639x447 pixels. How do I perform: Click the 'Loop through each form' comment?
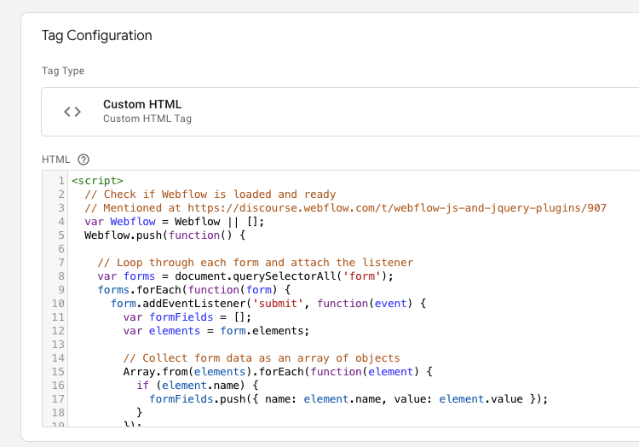(x=255, y=263)
